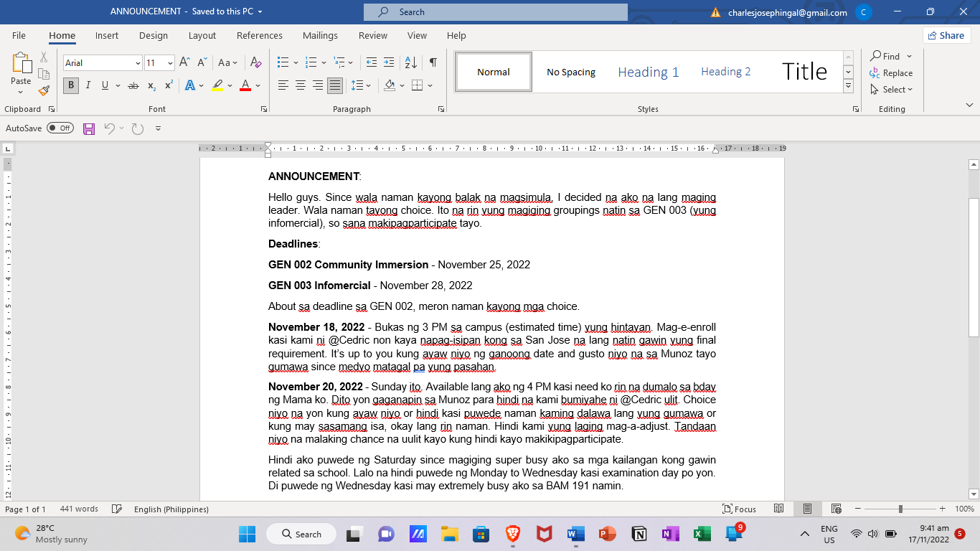Click the Sort A-Z icon
The image size is (980, 551).
pos(410,62)
